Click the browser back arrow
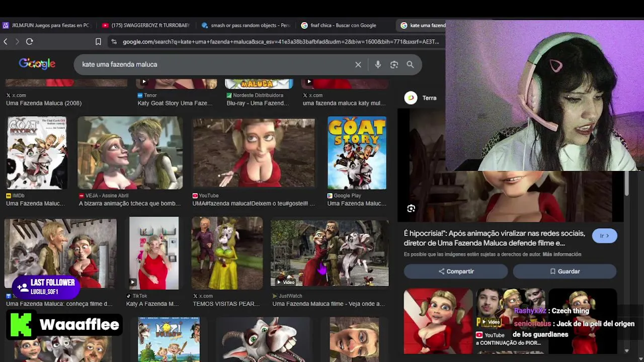The width and height of the screenshot is (644, 362). (x=6, y=42)
